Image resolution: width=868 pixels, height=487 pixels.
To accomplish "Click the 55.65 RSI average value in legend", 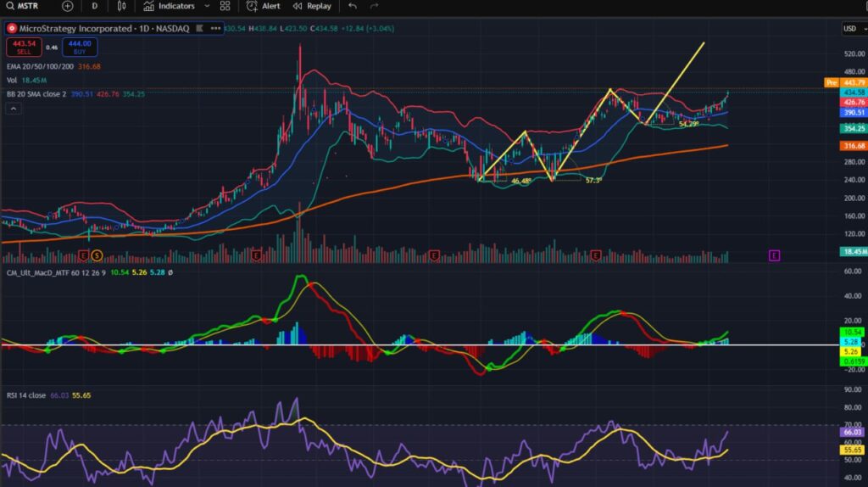I will (81, 395).
